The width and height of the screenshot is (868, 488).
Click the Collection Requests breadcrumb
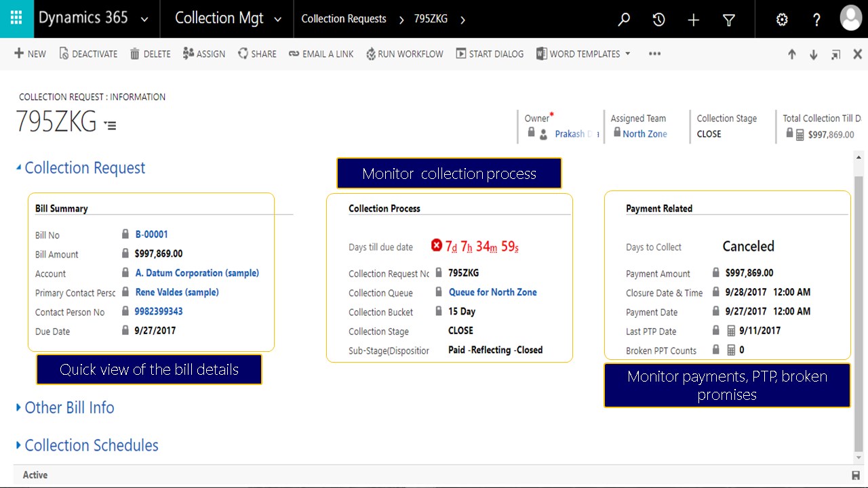point(344,19)
